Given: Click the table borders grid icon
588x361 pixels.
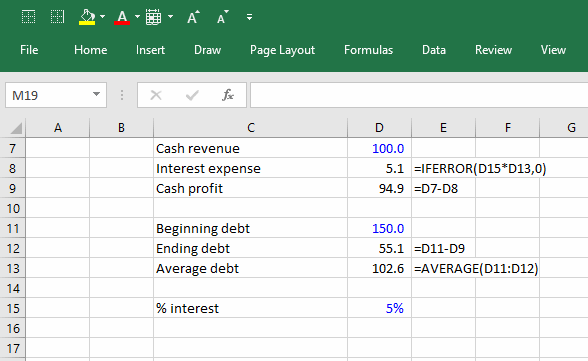Looking at the screenshot, I should pyautogui.click(x=153, y=17).
